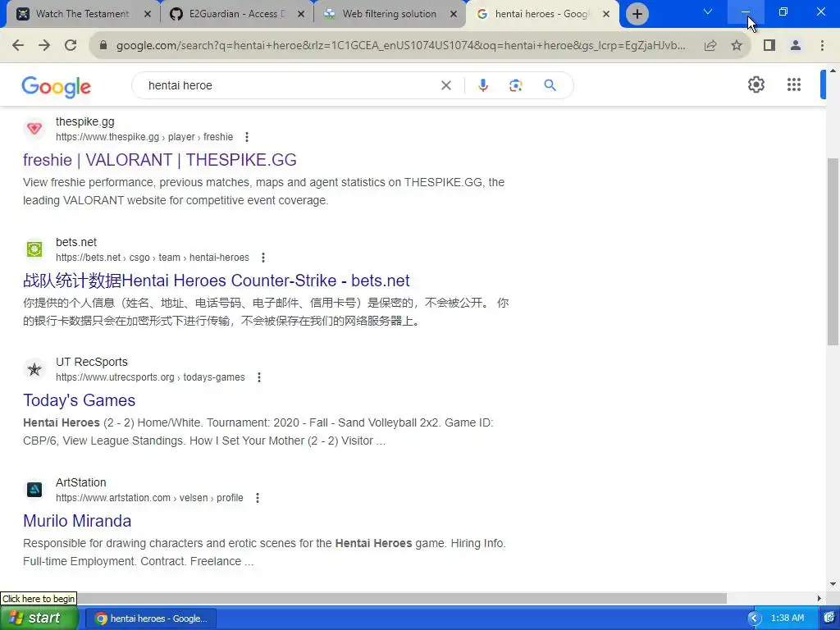Go forward in browser history

point(44,46)
